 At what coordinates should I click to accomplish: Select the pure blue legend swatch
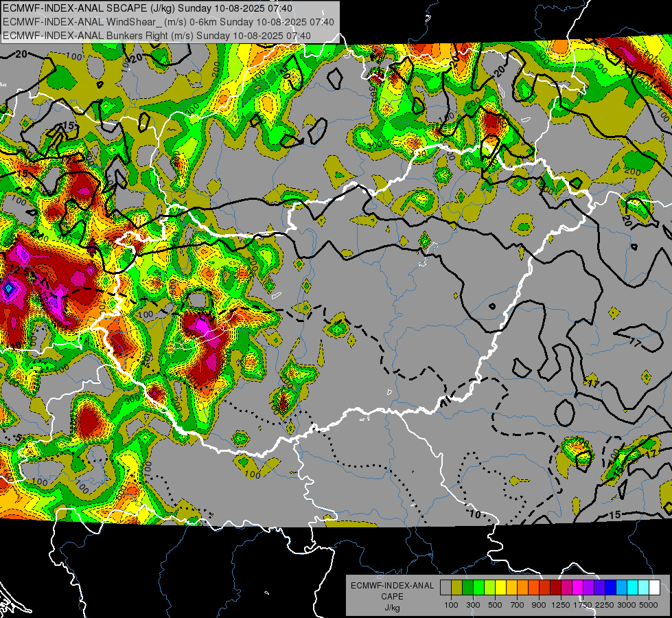(x=611, y=588)
